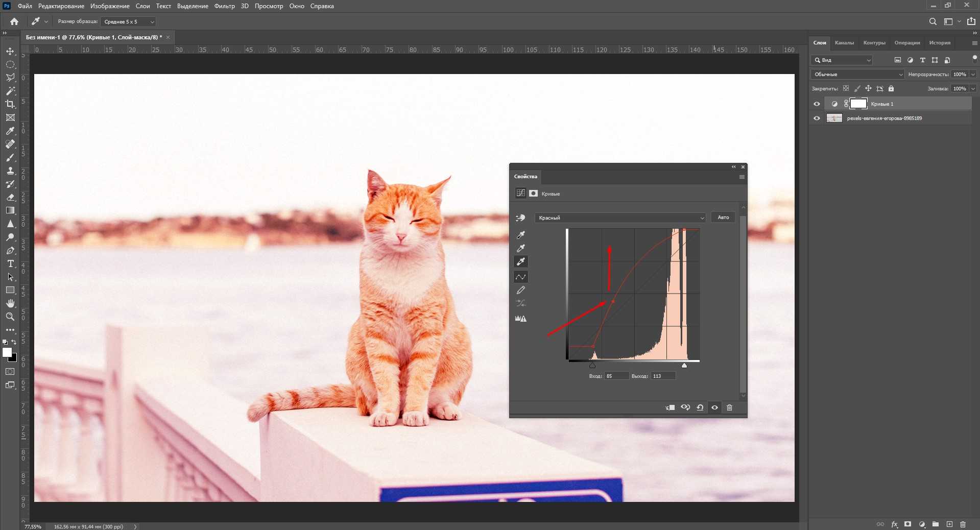The width and height of the screenshot is (980, 530).
Task: Click the foreground color swatch
Action: (7, 352)
